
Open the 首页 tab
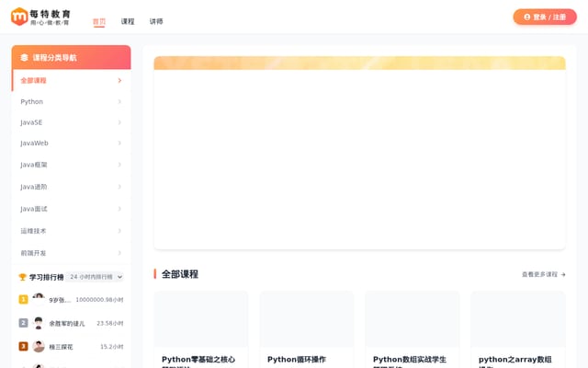click(99, 21)
